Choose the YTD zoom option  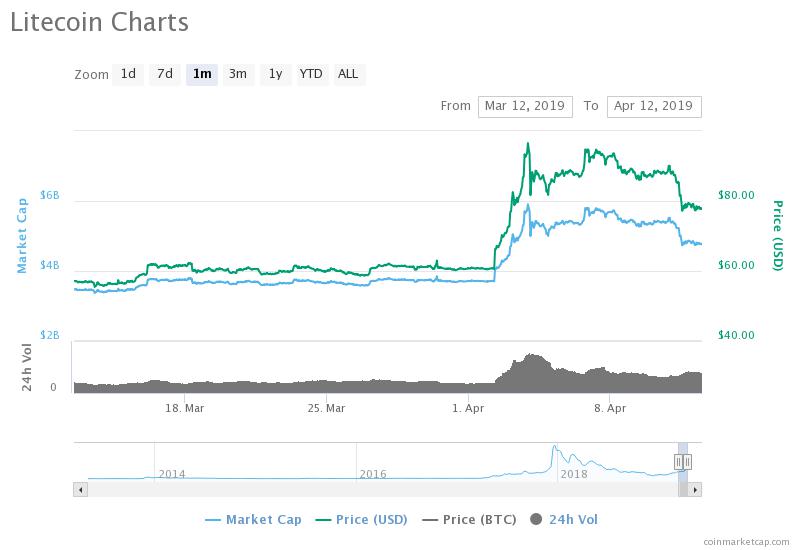311,74
